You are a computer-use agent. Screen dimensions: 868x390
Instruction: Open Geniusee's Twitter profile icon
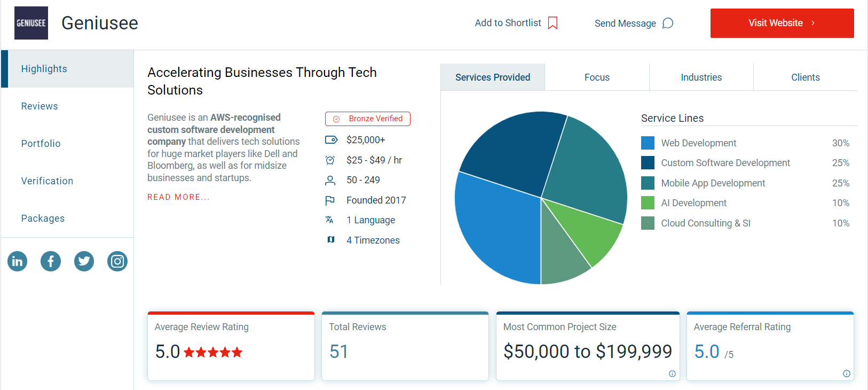pos(84,261)
